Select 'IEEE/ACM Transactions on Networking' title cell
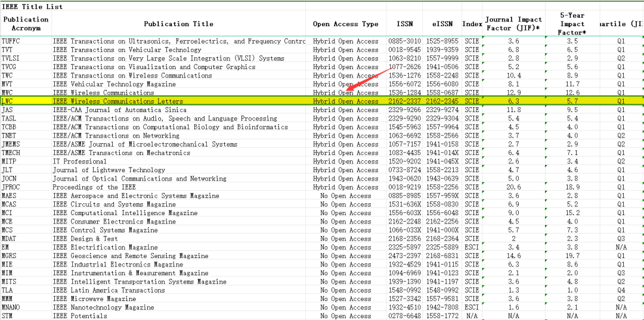The height and width of the screenshot is (320, 644). pos(178,135)
